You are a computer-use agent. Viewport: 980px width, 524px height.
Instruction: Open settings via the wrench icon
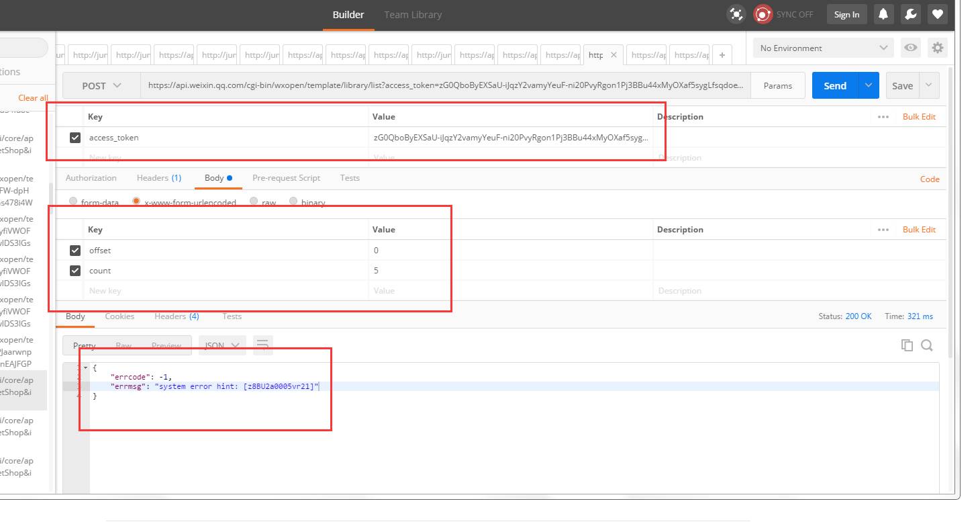point(911,14)
